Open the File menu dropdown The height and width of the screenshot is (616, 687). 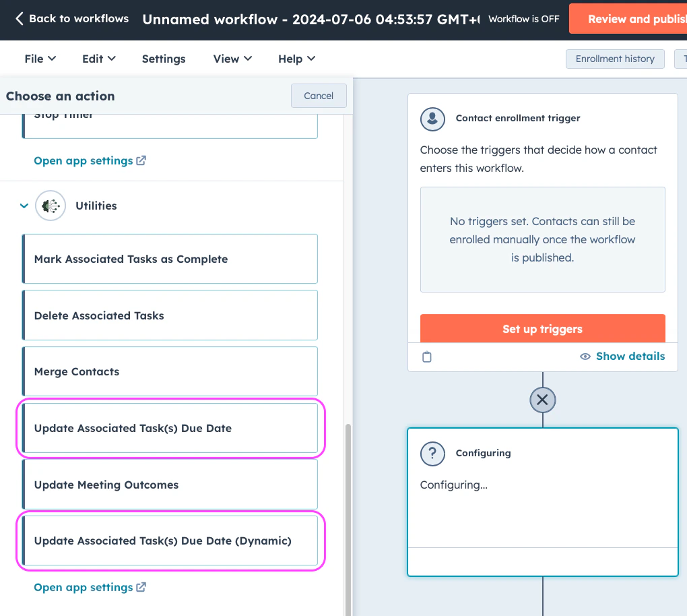coord(39,59)
